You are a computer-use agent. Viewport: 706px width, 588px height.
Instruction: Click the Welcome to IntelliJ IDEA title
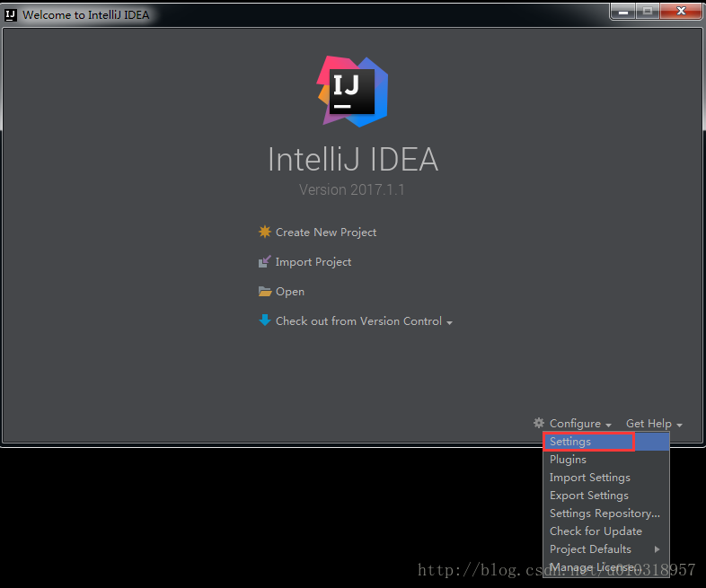click(86, 15)
